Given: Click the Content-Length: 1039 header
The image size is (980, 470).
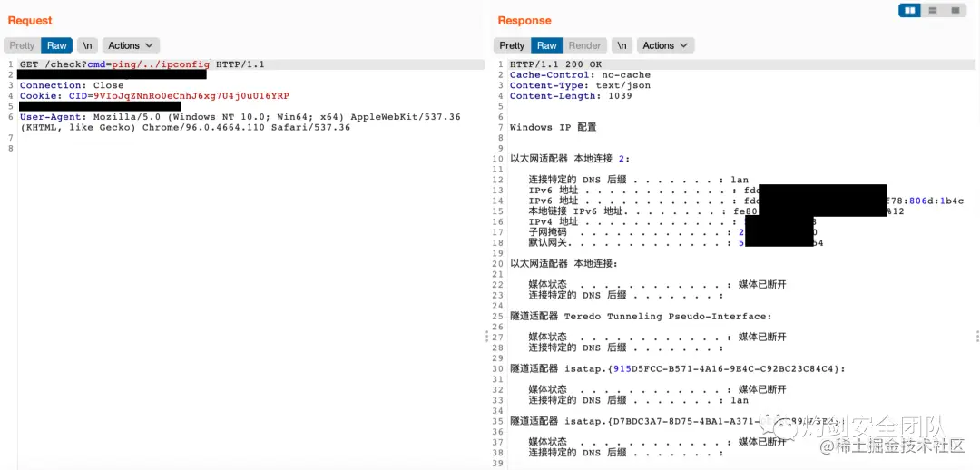Looking at the screenshot, I should coord(571,96).
